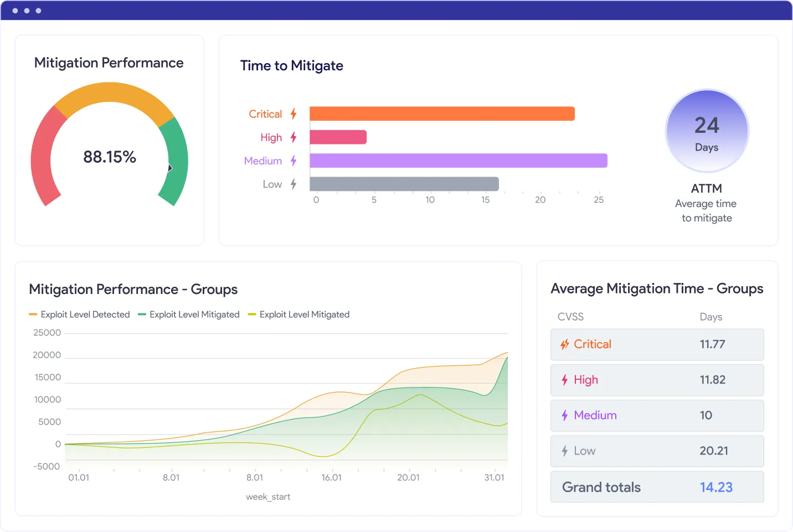This screenshot has height=532, width=793.
Task: Click the 88.15% gauge value
Action: [x=110, y=157]
